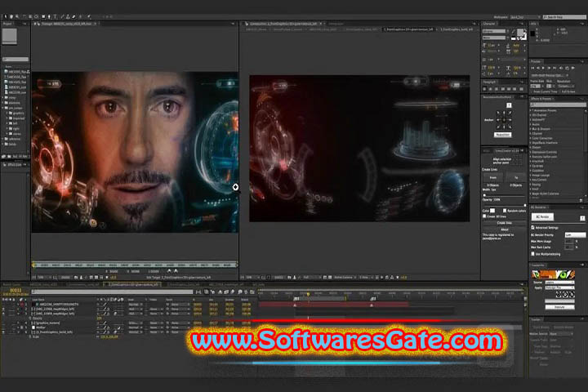
Task: Select the Zoom magnifier tool
Action: click(x=17, y=16)
